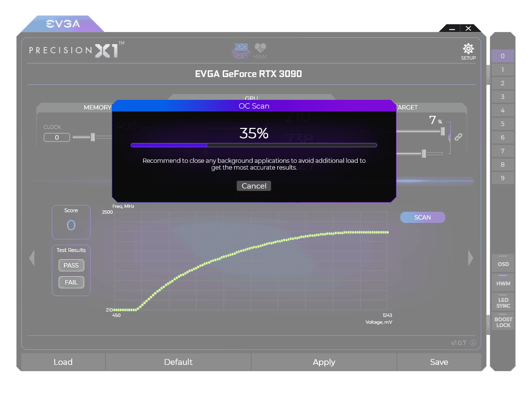This screenshot has width=532, height=393.
Task: Start the SCAN button
Action: tap(423, 218)
